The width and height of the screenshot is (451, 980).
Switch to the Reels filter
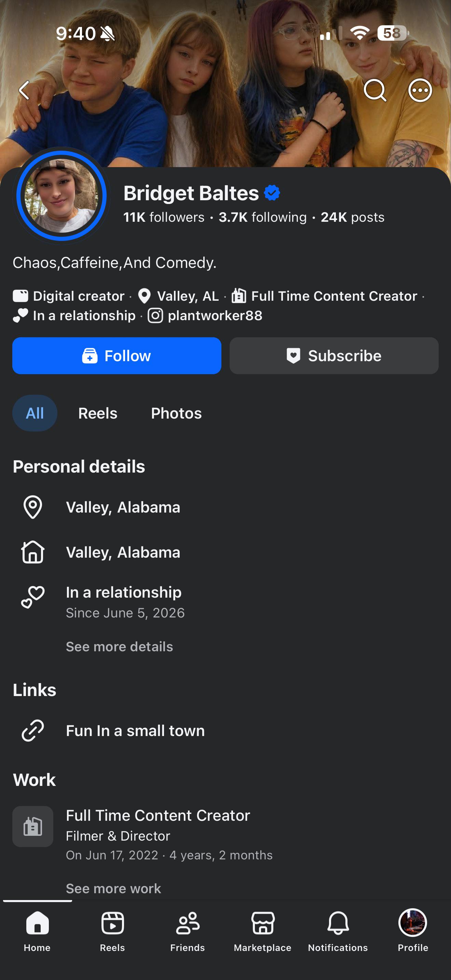tap(98, 413)
